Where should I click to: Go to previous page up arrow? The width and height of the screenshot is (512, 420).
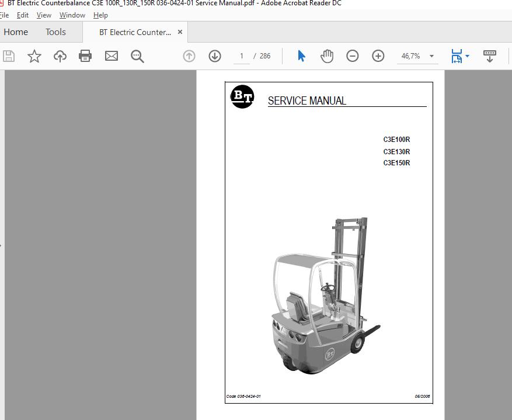point(189,56)
